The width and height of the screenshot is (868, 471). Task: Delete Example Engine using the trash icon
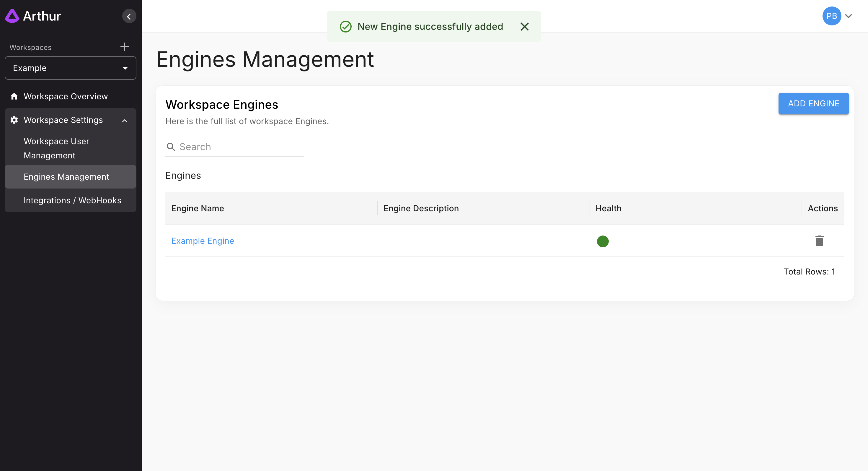(x=819, y=241)
